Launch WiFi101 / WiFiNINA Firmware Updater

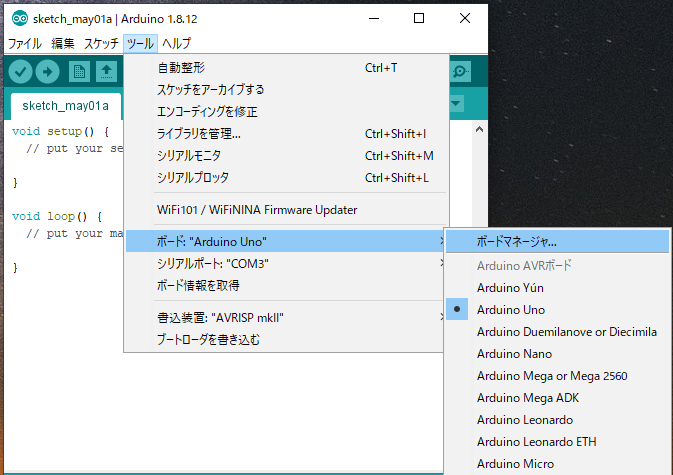(x=286, y=210)
